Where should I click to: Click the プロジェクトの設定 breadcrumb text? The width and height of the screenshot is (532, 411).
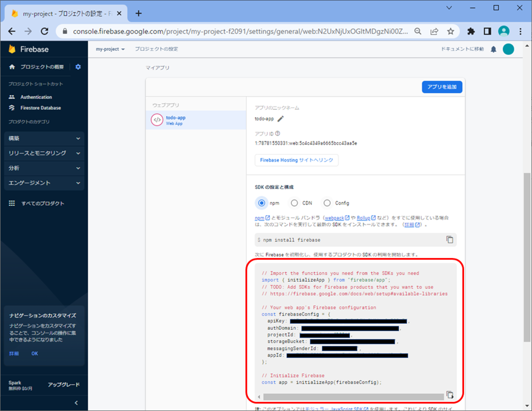(157, 49)
